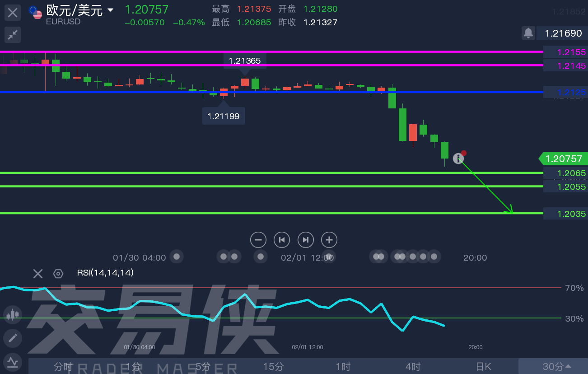Select the 1.2125 blue price line label

point(565,93)
